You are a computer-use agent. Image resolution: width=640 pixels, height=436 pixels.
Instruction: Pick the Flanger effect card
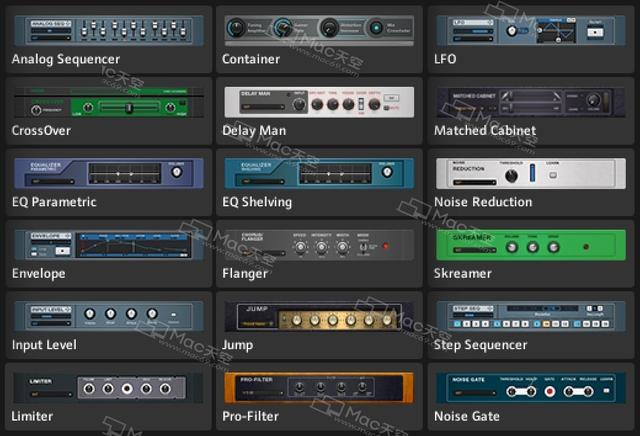(x=319, y=254)
